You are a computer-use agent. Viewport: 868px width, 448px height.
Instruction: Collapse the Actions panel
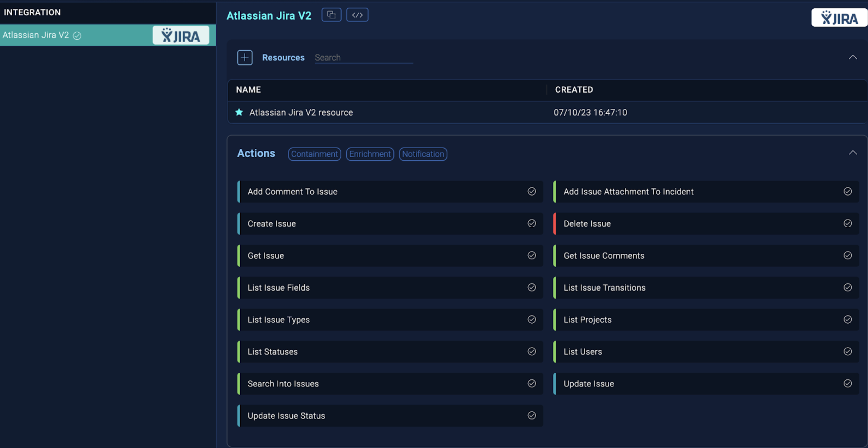click(x=853, y=152)
